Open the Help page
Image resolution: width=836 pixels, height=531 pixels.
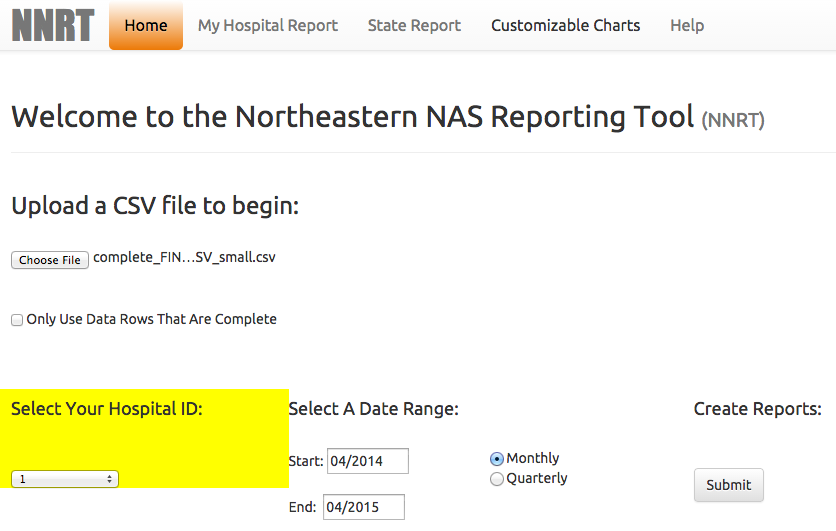(687, 25)
